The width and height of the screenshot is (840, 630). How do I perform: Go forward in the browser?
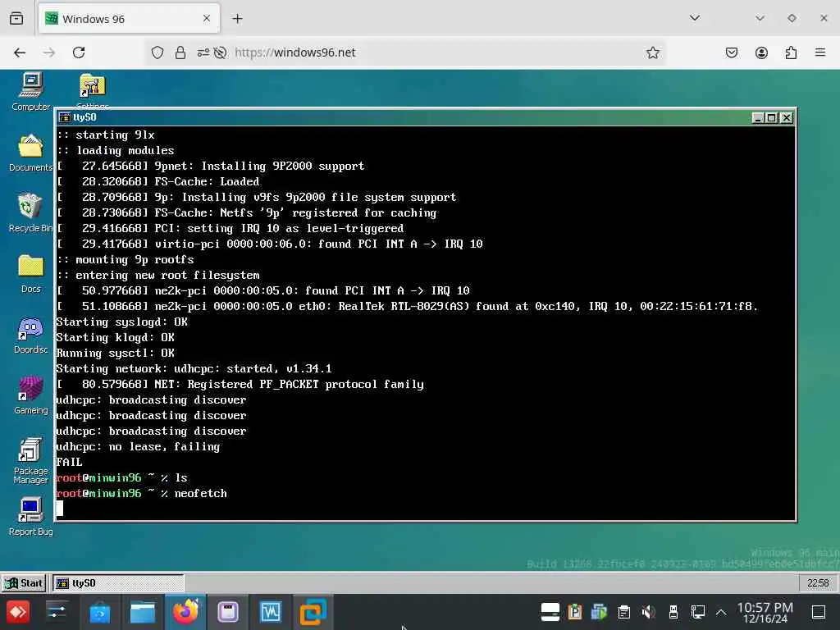(49, 52)
